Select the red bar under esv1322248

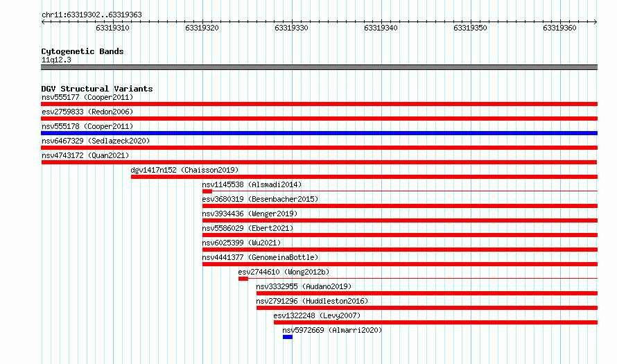[x=436, y=322]
